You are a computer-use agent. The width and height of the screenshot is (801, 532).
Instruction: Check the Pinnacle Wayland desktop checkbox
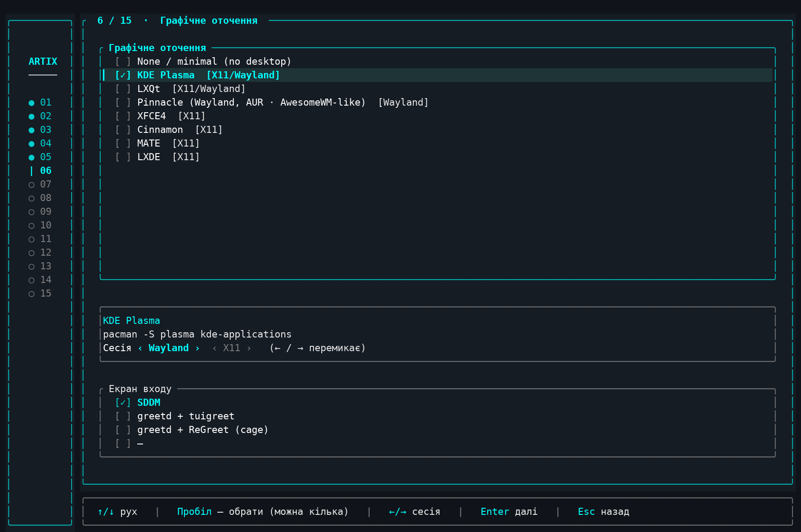coord(123,103)
